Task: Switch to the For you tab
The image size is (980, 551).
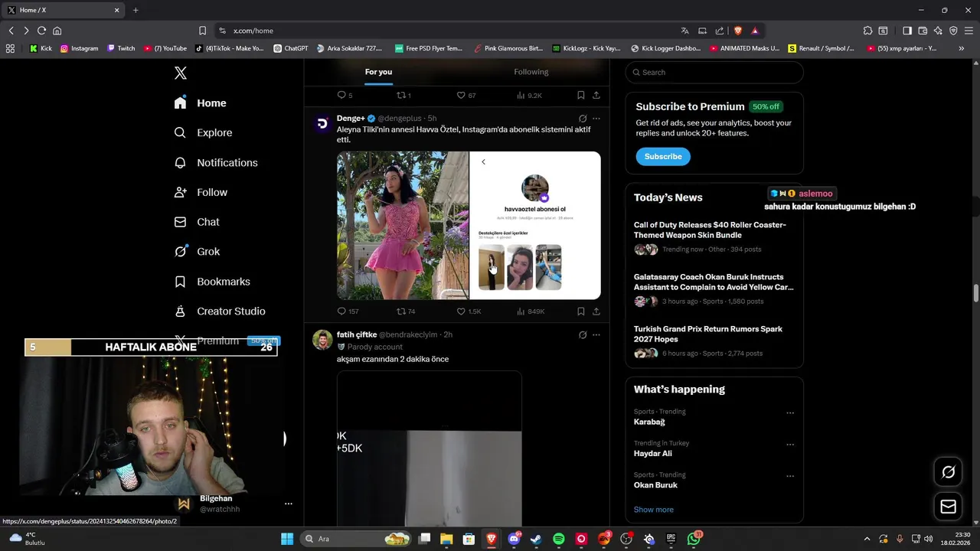Action: tap(378, 72)
